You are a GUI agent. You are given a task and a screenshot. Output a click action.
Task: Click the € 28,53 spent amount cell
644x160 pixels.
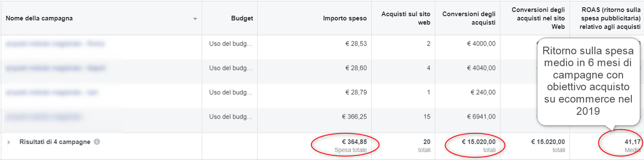pyautogui.click(x=356, y=44)
